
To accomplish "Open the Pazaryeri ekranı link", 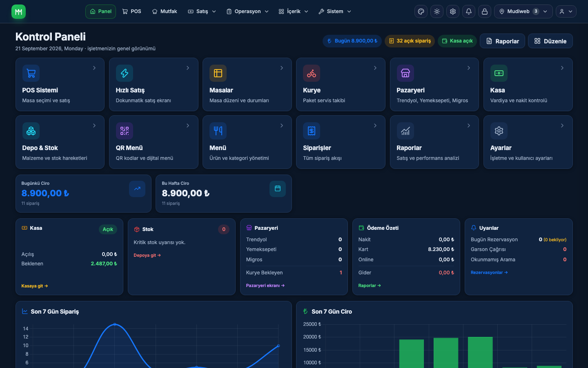I will [265, 285].
